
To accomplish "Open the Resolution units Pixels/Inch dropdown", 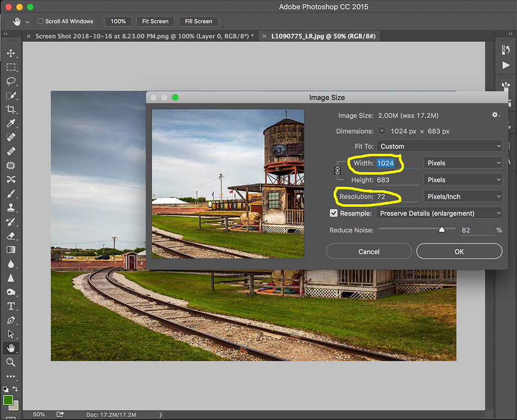I will (462, 196).
